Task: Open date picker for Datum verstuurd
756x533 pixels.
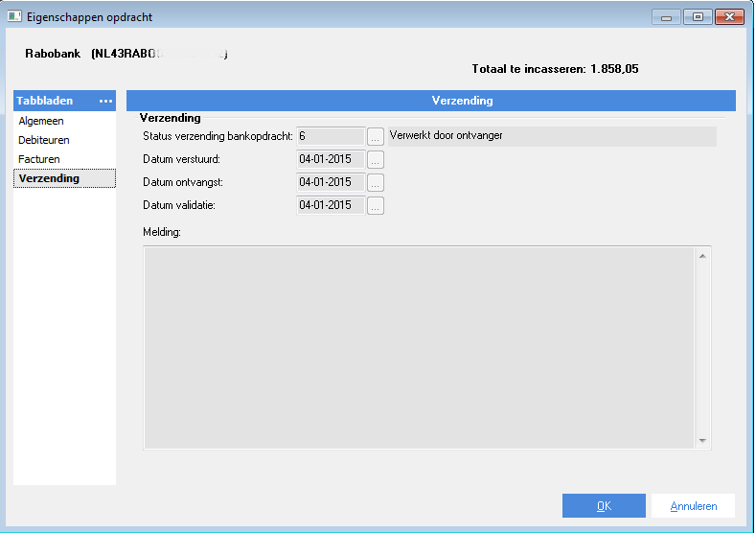Action: pyautogui.click(x=376, y=160)
